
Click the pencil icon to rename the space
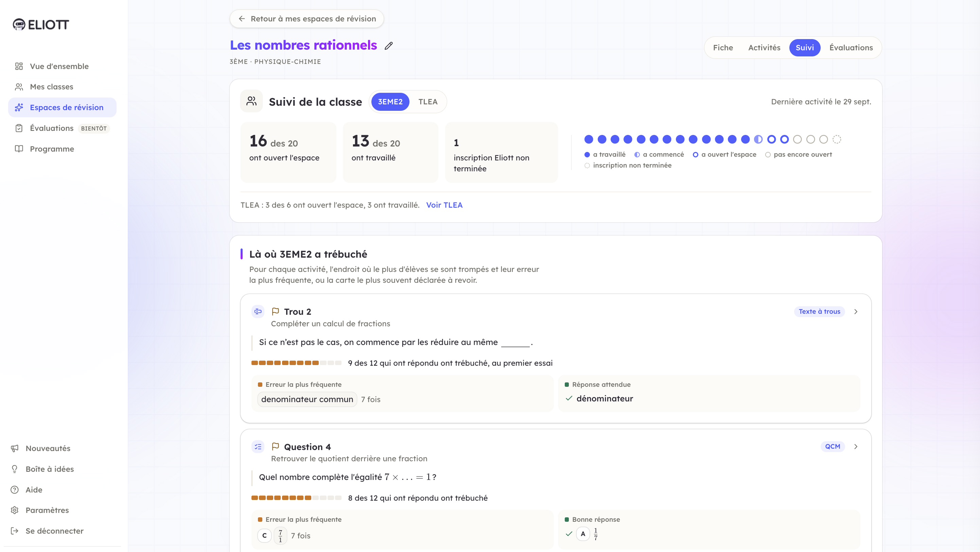click(x=388, y=46)
